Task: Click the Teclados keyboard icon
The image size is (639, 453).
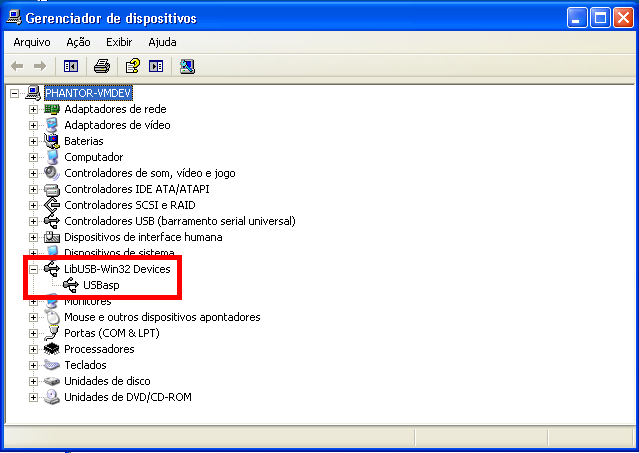Action: pyautogui.click(x=52, y=365)
